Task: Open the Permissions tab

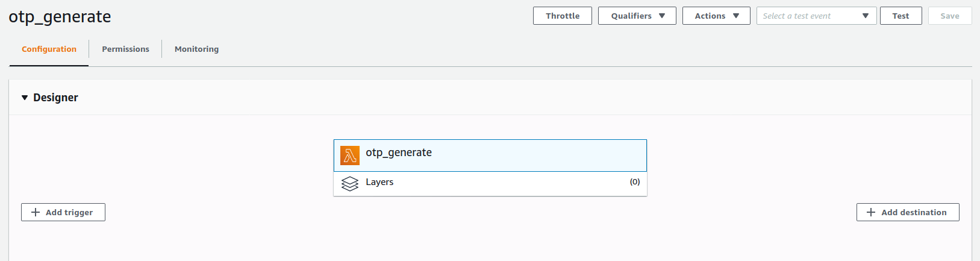Action: [x=125, y=49]
